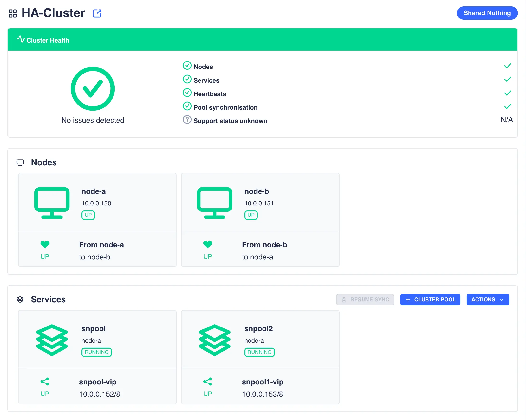
Task: Click the snpool layered stack icon
Action: point(52,340)
